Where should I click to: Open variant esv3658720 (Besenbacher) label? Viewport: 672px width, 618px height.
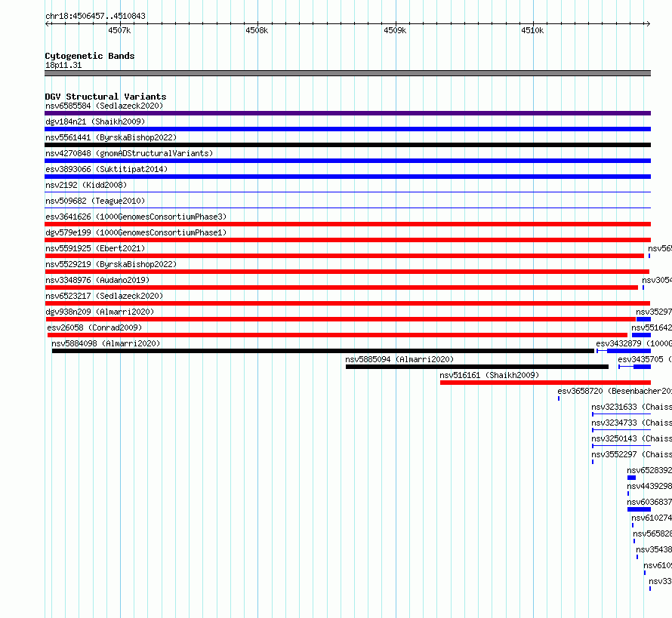[x=615, y=391]
